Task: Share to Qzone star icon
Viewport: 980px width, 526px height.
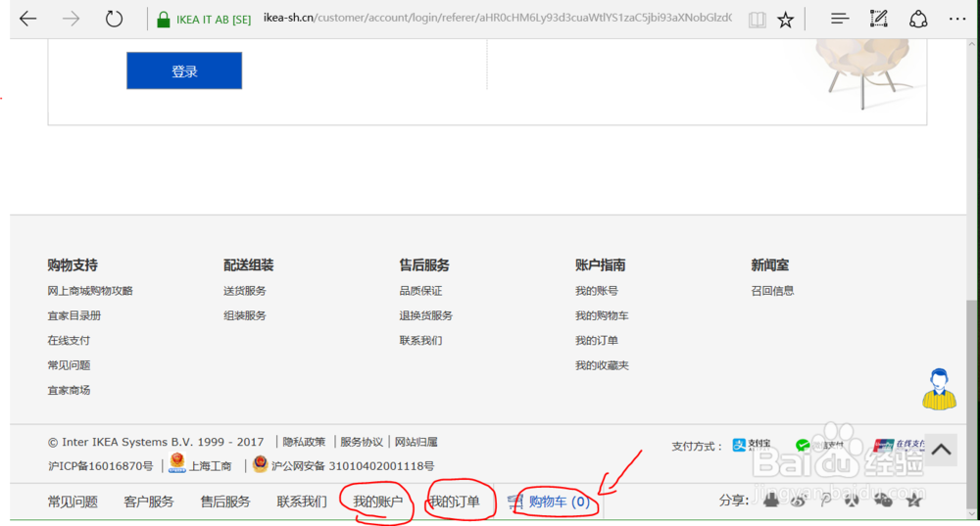Action: [913, 500]
